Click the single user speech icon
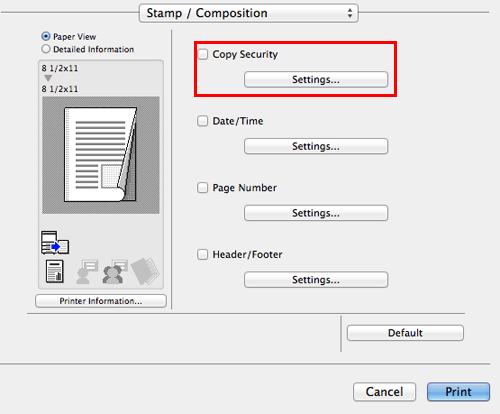Screen dimensions: 500x414 pyautogui.click(x=86, y=271)
